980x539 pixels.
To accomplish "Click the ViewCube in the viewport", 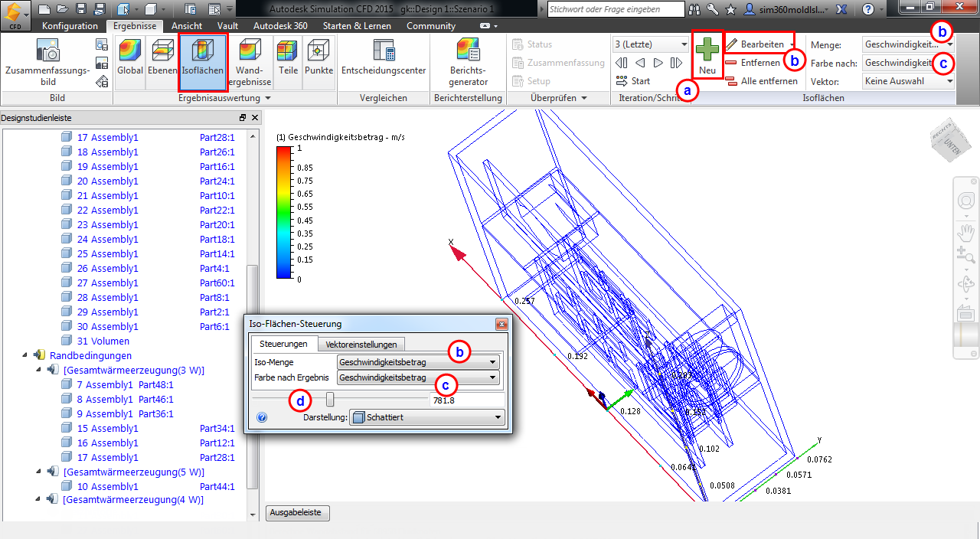I will pyautogui.click(x=949, y=139).
